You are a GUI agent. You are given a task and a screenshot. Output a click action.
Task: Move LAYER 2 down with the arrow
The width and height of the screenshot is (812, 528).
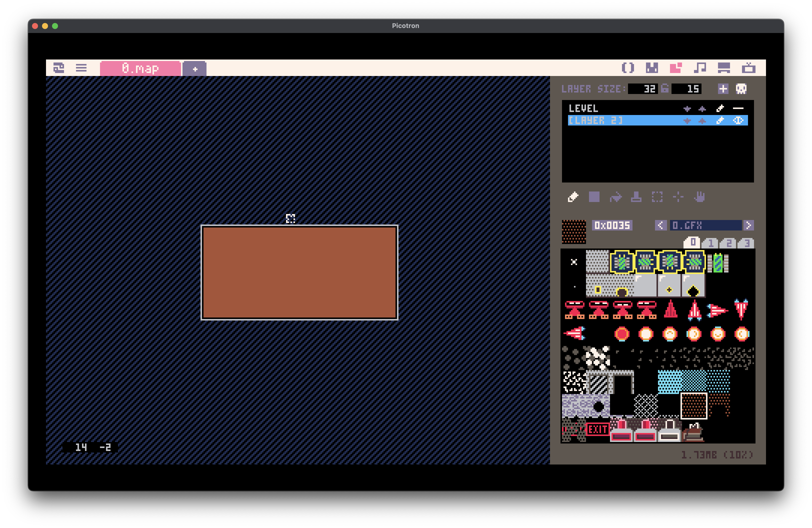(x=687, y=121)
